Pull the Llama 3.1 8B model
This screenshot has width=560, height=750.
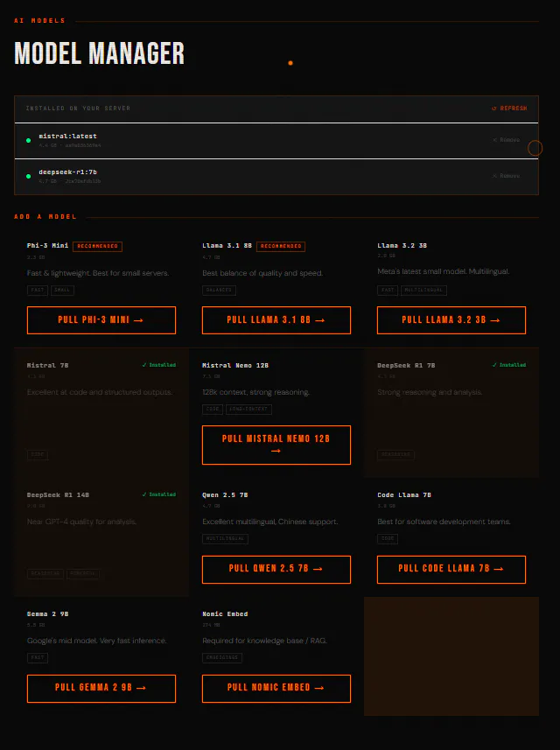point(276,320)
